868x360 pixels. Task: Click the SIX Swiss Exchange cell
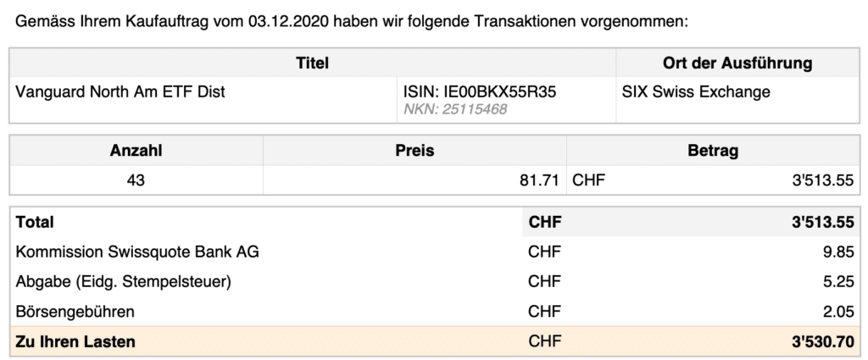pos(696,91)
